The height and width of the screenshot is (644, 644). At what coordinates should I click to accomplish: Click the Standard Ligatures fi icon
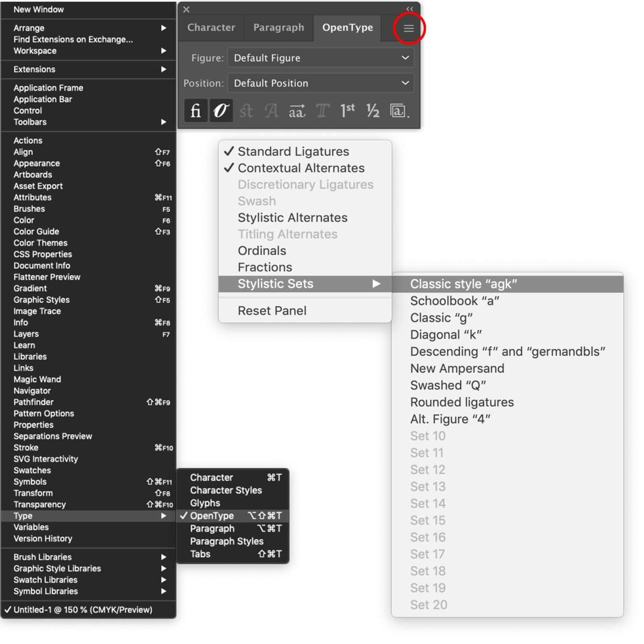(x=196, y=110)
